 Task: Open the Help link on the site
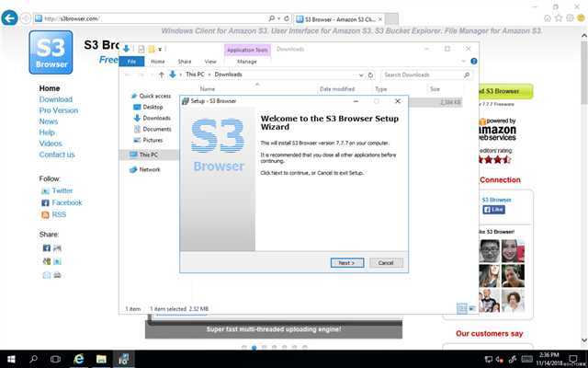pos(47,132)
